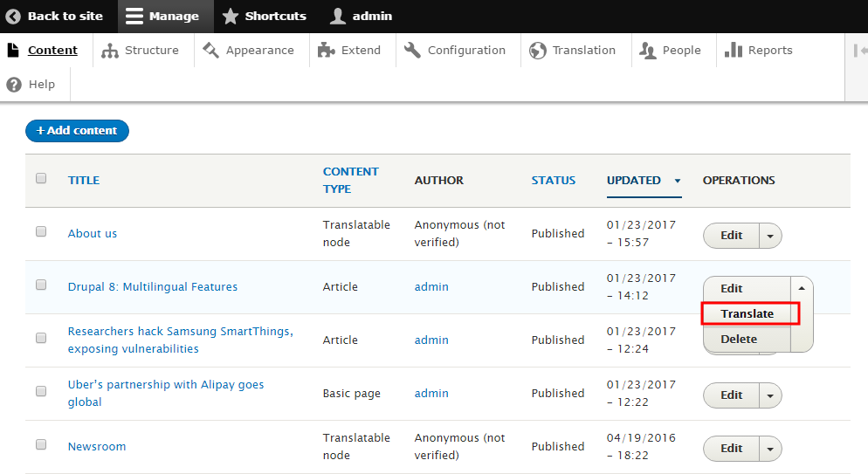The image size is (868, 474).
Task: Click the toolbar orientation toggle icon
Action: point(860,51)
